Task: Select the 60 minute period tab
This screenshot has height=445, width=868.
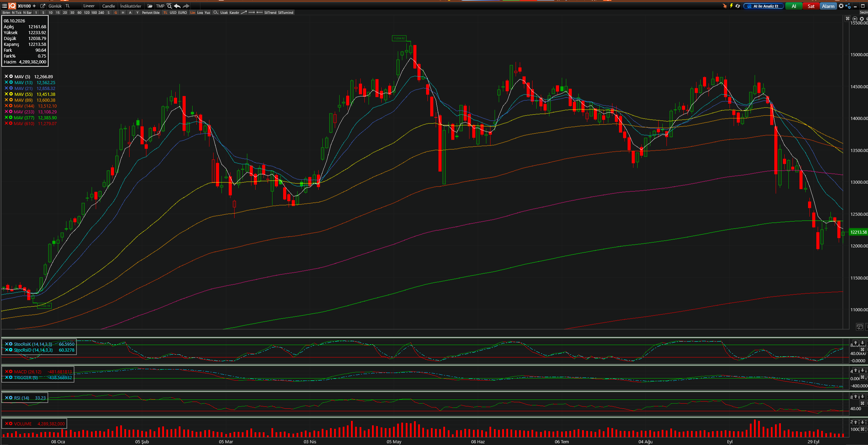Action: click(79, 12)
